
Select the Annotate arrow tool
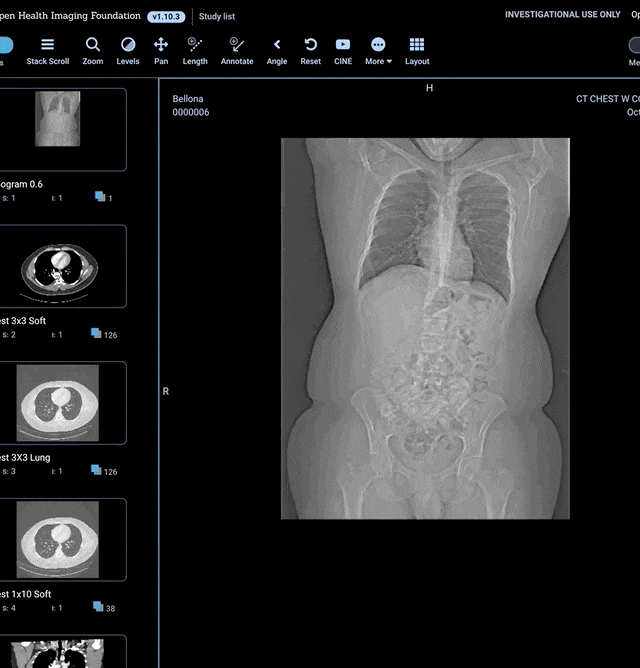(x=237, y=52)
